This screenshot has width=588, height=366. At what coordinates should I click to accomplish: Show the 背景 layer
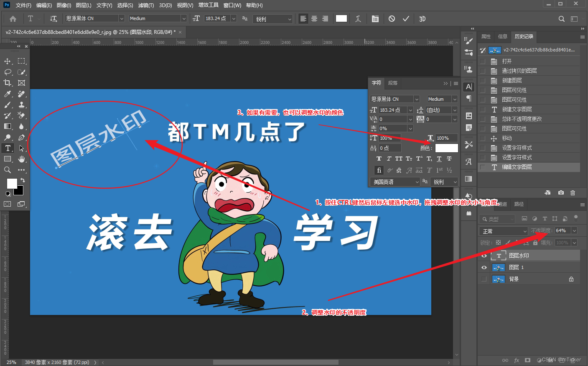tap(484, 279)
